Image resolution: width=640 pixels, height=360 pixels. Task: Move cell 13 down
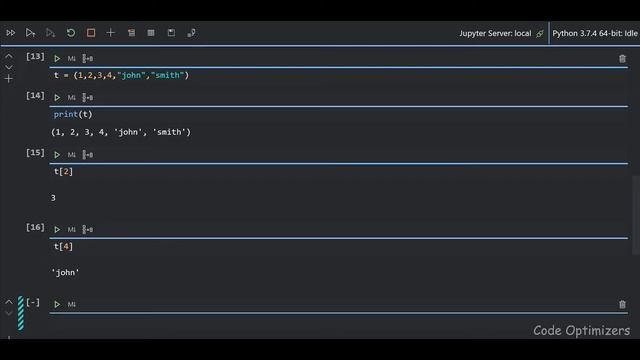[9, 67]
